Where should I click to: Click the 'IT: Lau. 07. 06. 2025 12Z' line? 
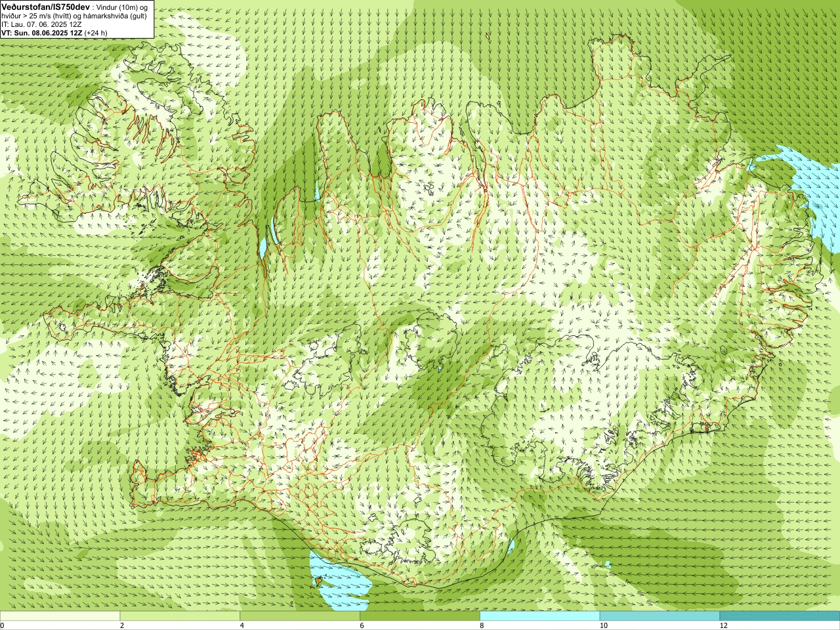pyautogui.click(x=41, y=24)
